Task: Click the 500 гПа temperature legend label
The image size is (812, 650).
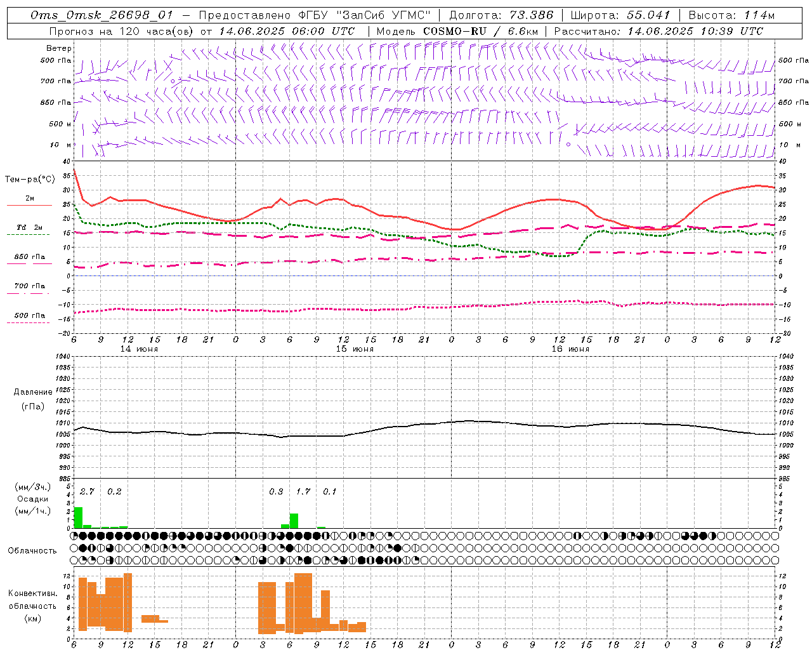Action: click(29, 315)
